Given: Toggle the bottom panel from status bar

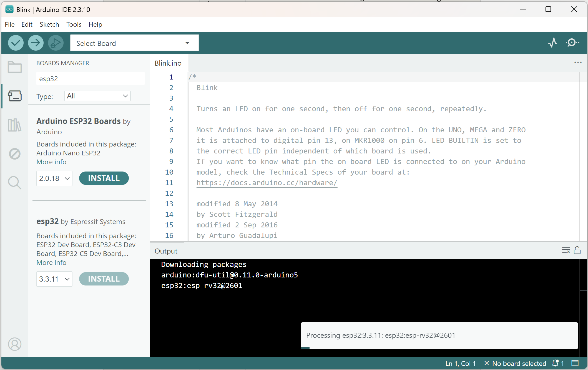Looking at the screenshot, I should 575,363.
